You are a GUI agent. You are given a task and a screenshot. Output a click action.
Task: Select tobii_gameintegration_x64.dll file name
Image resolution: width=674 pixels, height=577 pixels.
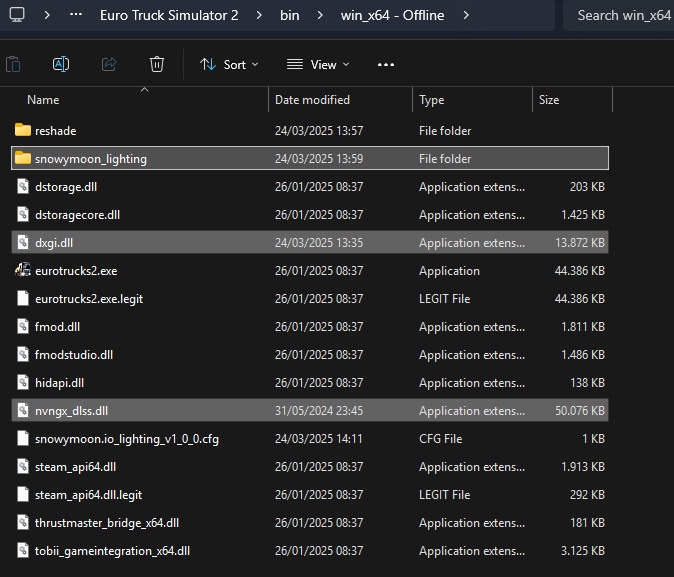pos(112,550)
